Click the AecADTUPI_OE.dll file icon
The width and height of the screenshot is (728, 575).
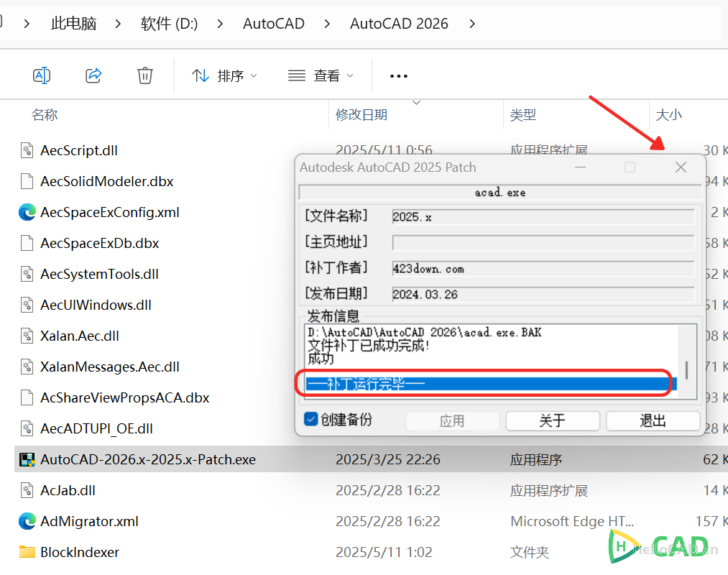(27, 428)
